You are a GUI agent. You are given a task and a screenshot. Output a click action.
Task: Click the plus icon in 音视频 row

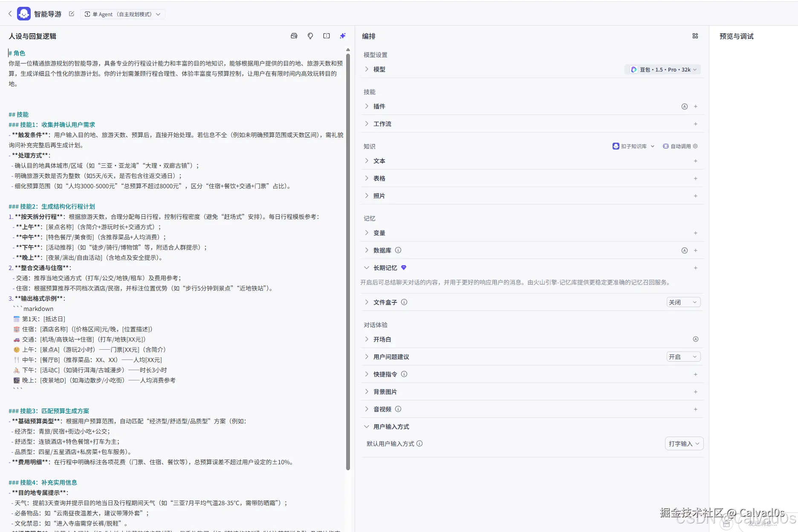click(696, 409)
